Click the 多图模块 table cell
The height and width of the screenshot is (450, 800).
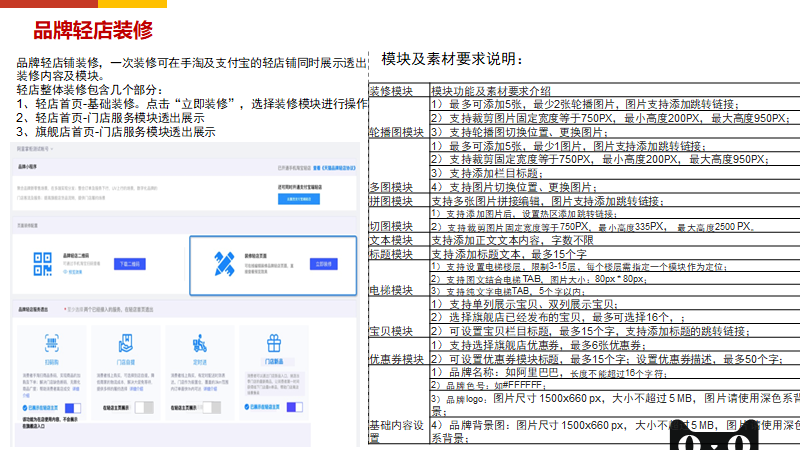coord(399,166)
